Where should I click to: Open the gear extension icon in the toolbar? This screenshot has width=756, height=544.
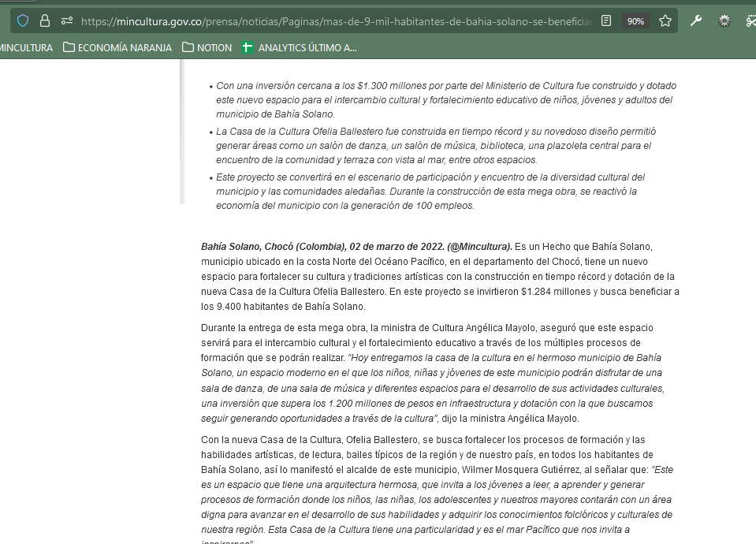coord(724,20)
